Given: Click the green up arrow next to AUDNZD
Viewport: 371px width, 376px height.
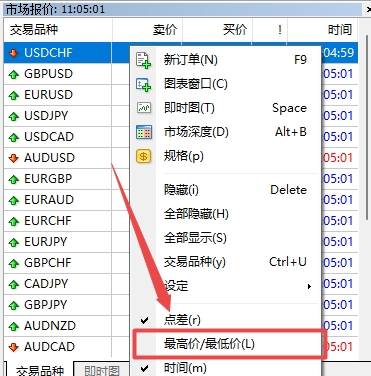Looking at the screenshot, I should point(14,326).
